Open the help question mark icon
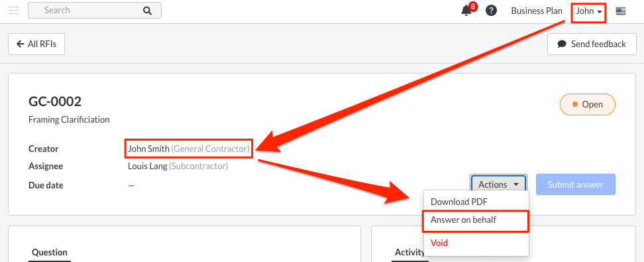The image size is (644, 262). click(491, 11)
